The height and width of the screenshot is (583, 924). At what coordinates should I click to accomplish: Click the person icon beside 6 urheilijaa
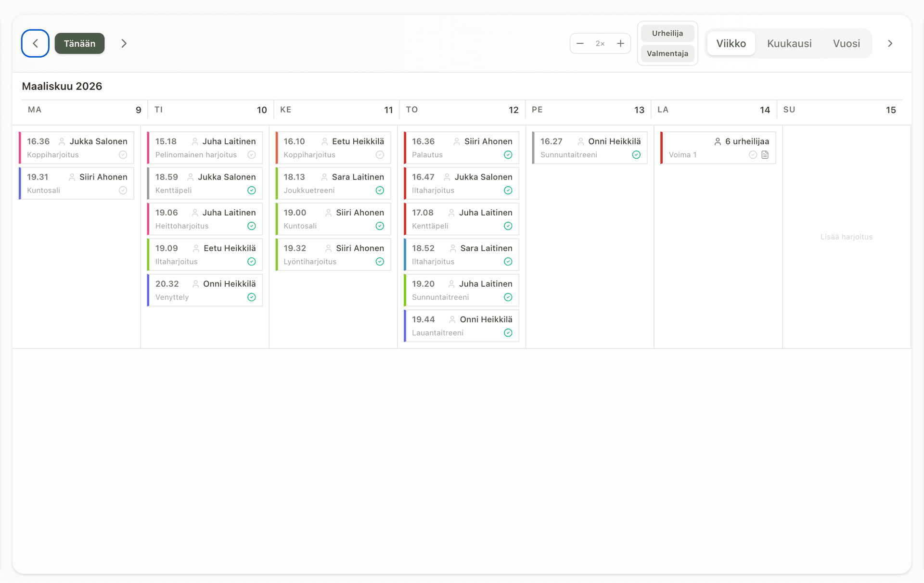(718, 141)
